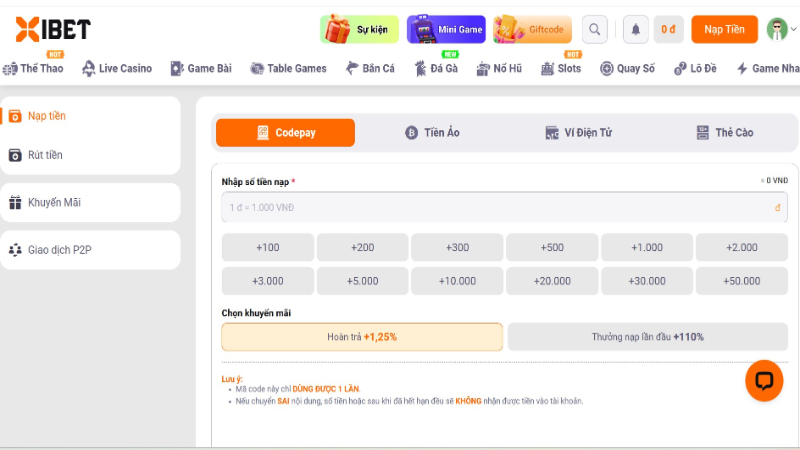Viewport: 800px width, 450px height.
Task: Click the Slots machine icon
Action: (x=547, y=68)
